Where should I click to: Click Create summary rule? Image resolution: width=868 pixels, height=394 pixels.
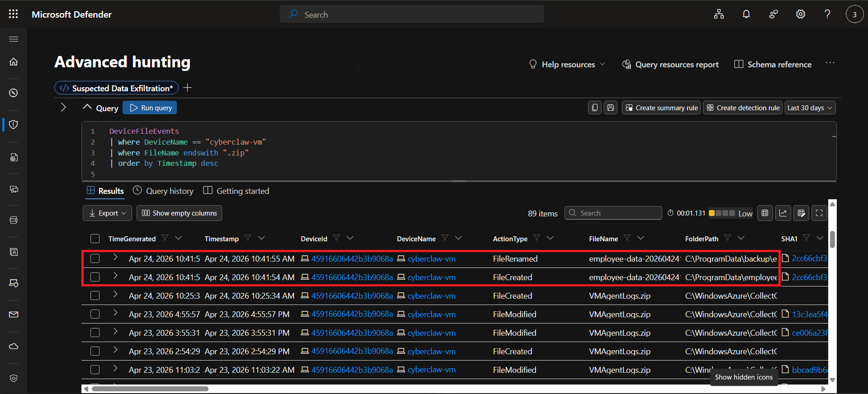pos(661,108)
